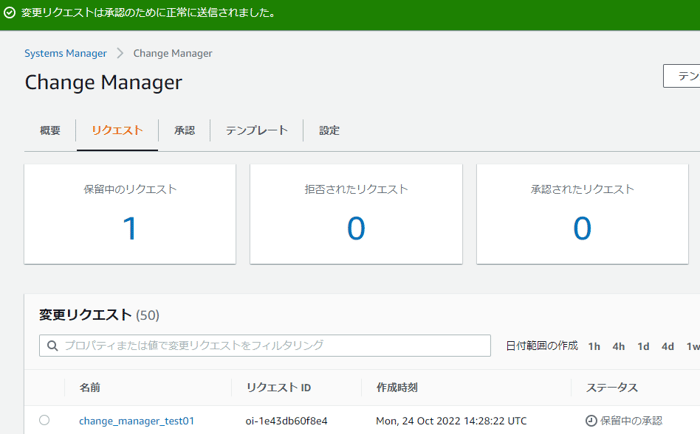Screen dimensions: 700x434
Task: Click the 拒否されたリクエスト card label
Action: click(356, 189)
